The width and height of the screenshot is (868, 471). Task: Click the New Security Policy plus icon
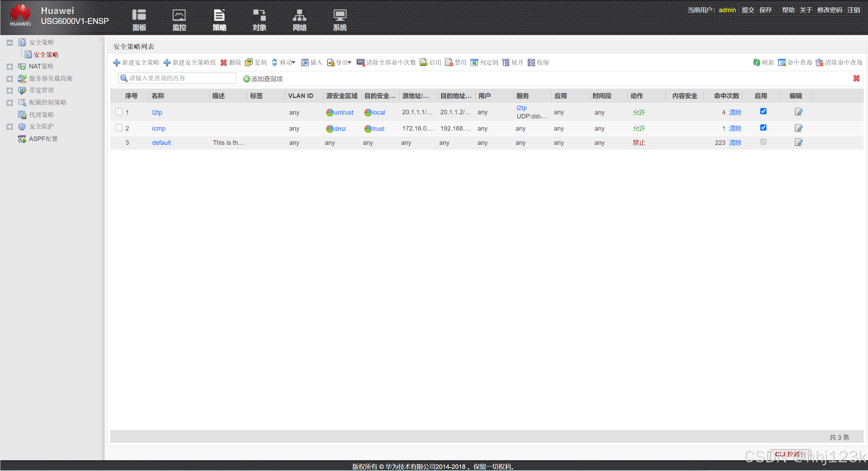coord(117,63)
